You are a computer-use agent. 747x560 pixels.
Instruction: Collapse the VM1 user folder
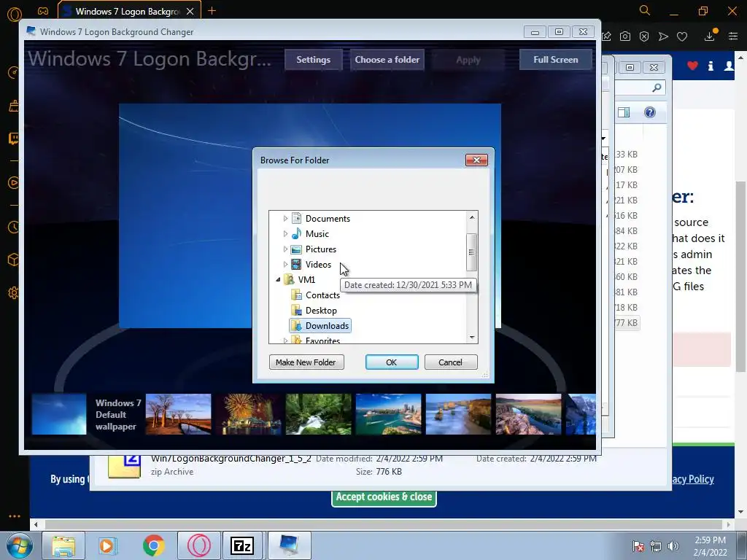click(278, 279)
